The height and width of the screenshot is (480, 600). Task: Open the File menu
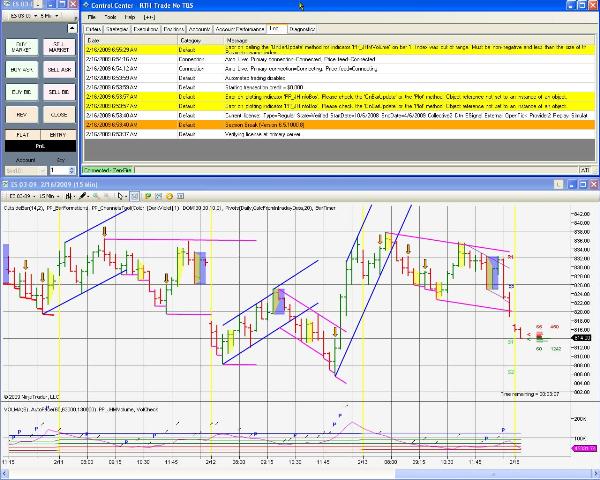pyautogui.click(x=91, y=17)
